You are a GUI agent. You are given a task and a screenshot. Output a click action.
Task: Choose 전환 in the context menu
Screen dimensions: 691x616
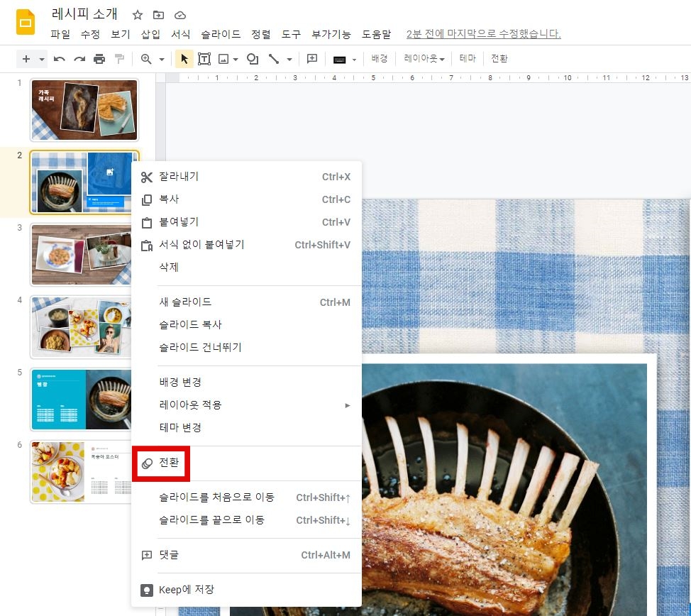246,463
